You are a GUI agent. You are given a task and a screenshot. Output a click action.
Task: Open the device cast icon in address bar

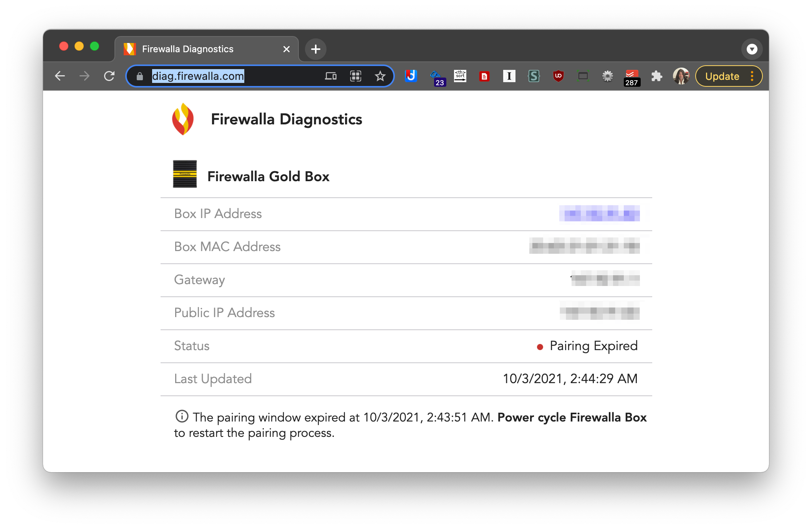click(x=331, y=76)
